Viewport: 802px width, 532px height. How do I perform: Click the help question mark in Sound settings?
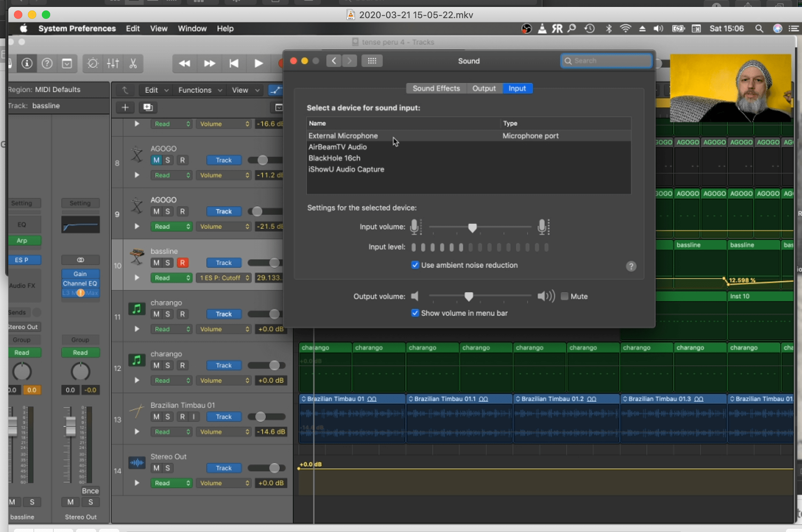[631, 266]
